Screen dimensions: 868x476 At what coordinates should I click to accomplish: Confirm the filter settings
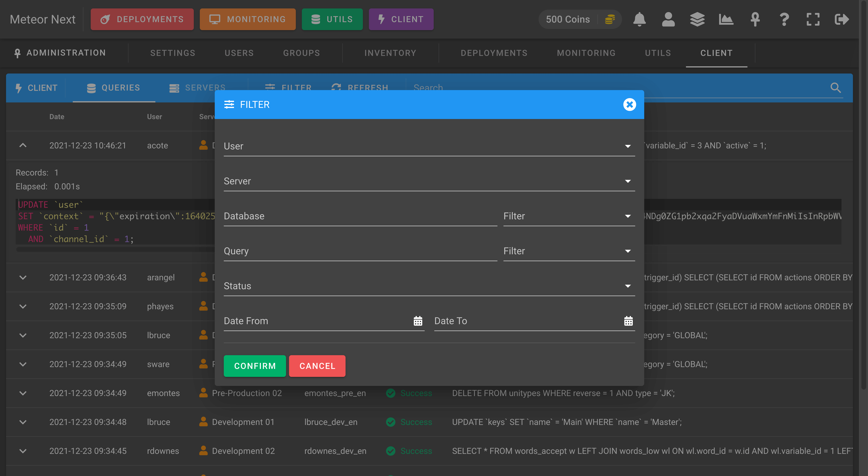click(255, 366)
